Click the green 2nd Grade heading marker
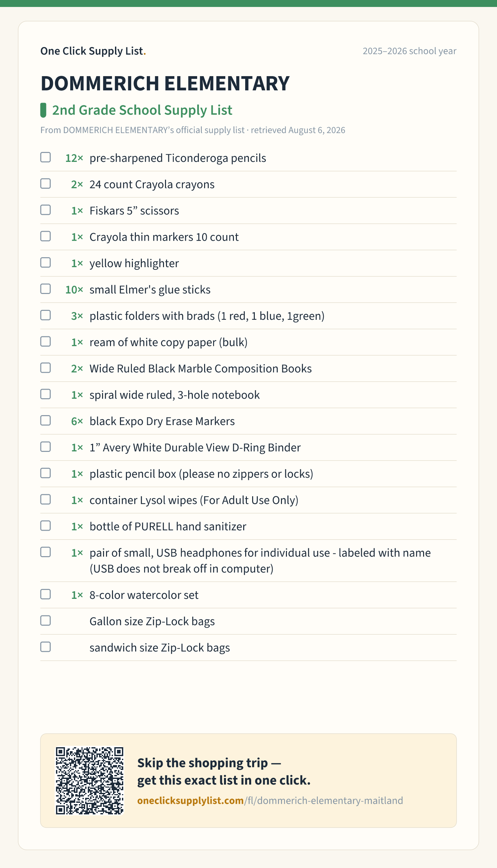 point(43,110)
